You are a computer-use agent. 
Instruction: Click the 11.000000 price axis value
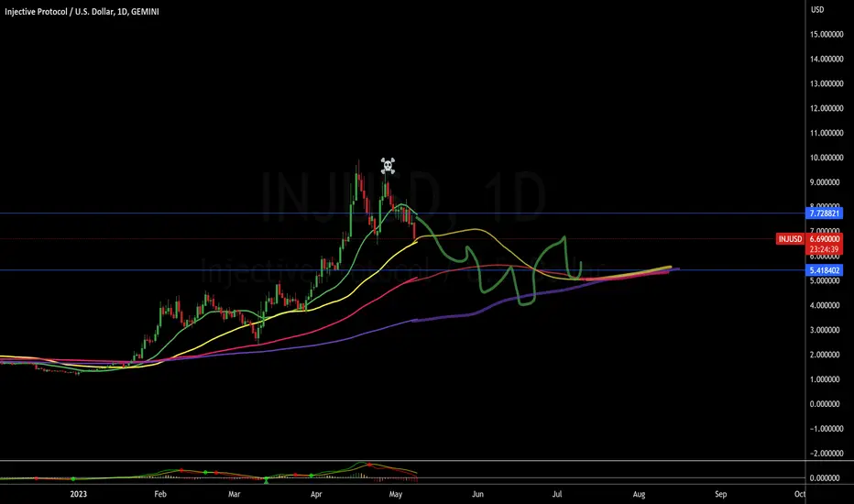coord(827,133)
